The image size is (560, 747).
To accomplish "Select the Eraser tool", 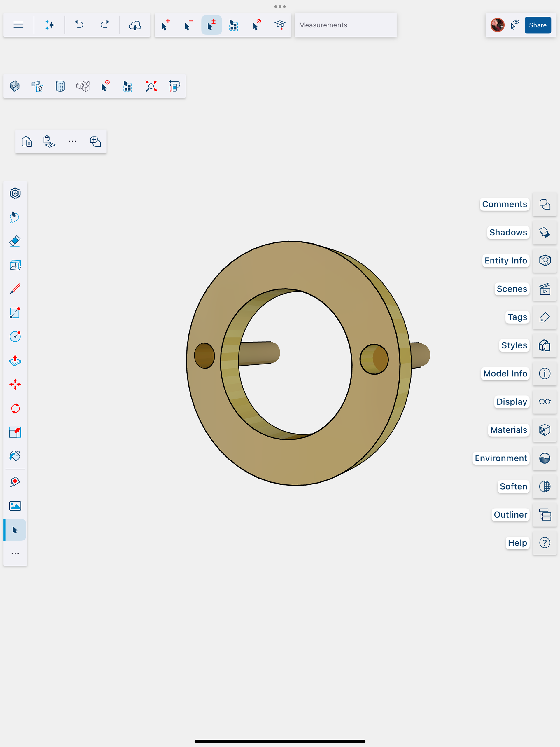I will point(15,241).
